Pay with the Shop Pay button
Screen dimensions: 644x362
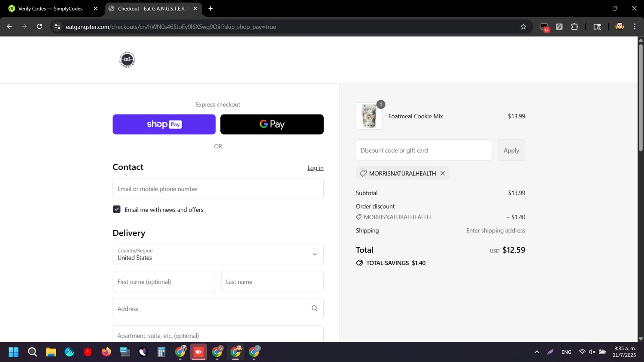(x=164, y=124)
